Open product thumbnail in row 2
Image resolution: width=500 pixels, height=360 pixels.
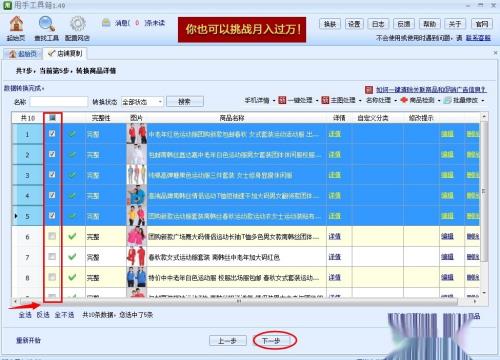[x=137, y=154]
